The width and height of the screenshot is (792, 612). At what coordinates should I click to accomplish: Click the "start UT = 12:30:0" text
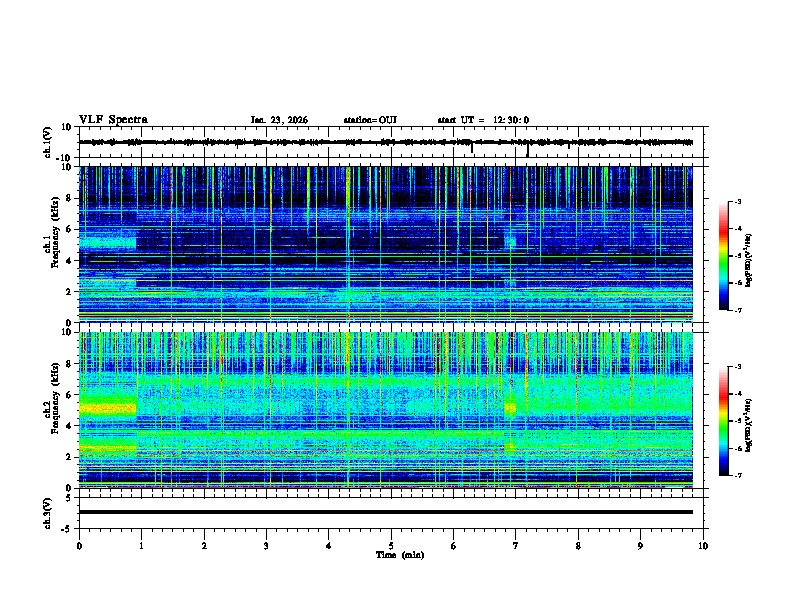click(483, 120)
